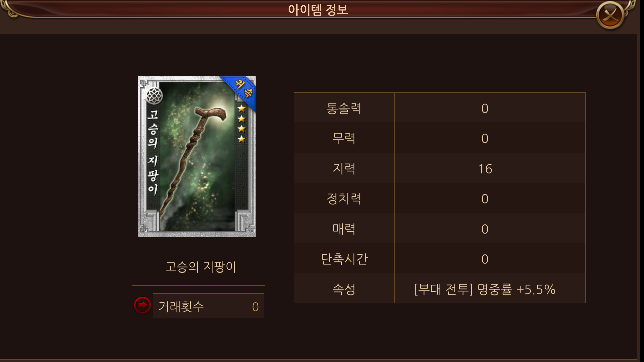Click the 통솔력 value 0
The width and height of the screenshot is (644, 362).
(x=485, y=108)
